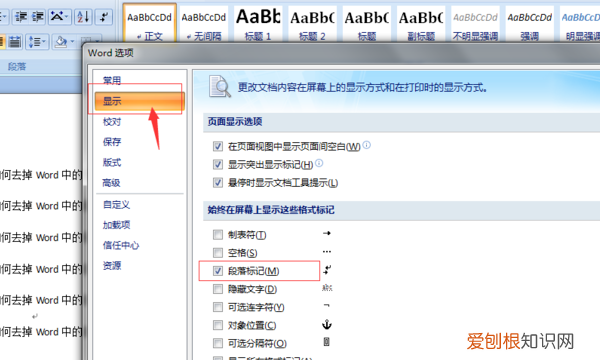Image resolution: width=600 pixels, height=360 pixels.
Task: Uncheck the 段落标记(M) checkbox
Action: 218,271
